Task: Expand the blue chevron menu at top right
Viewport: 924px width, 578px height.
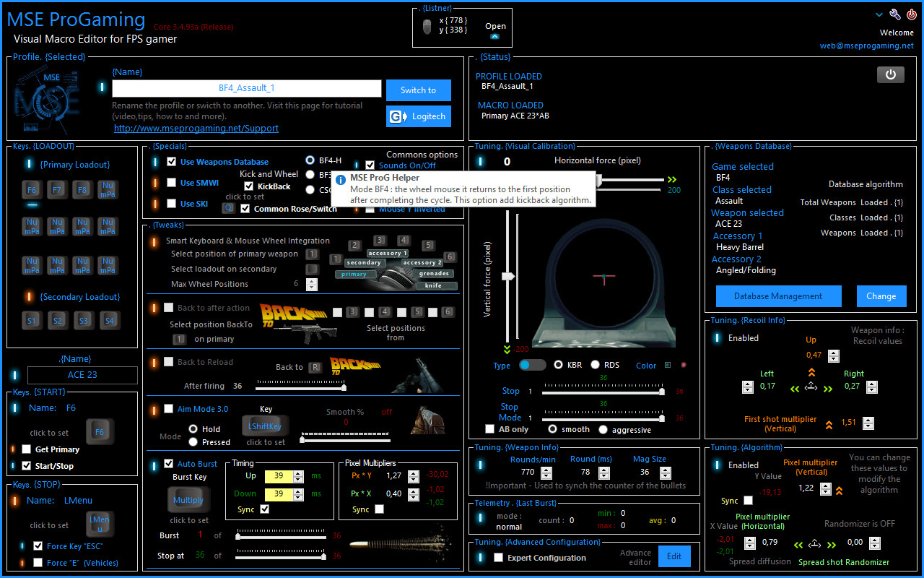Action: (879, 14)
